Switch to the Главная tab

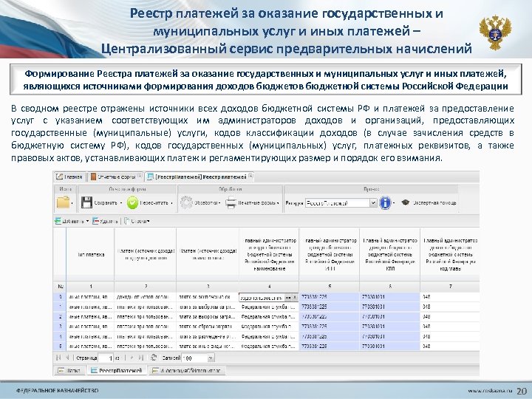click(69, 177)
